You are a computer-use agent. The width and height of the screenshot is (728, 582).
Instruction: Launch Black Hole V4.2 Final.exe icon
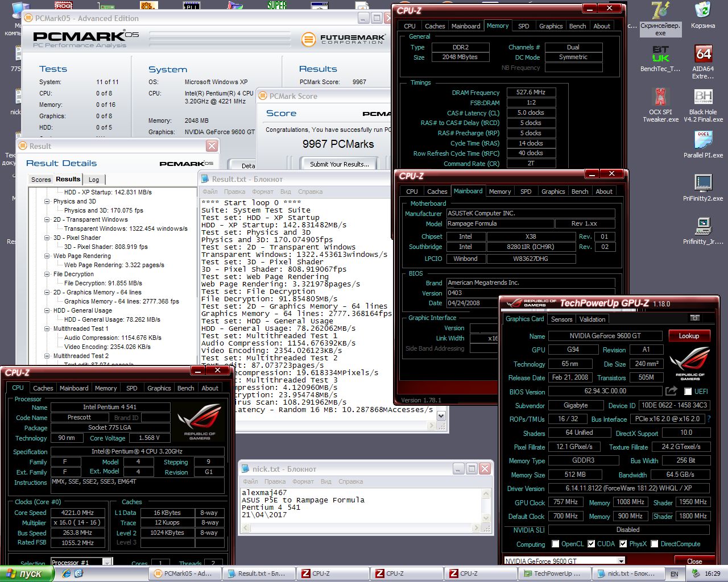click(703, 105)
